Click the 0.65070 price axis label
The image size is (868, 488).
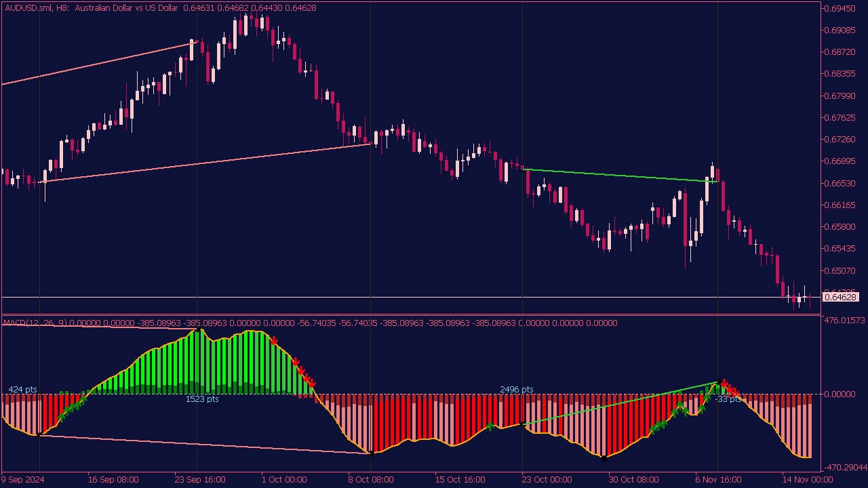click(x=840, y=270)
